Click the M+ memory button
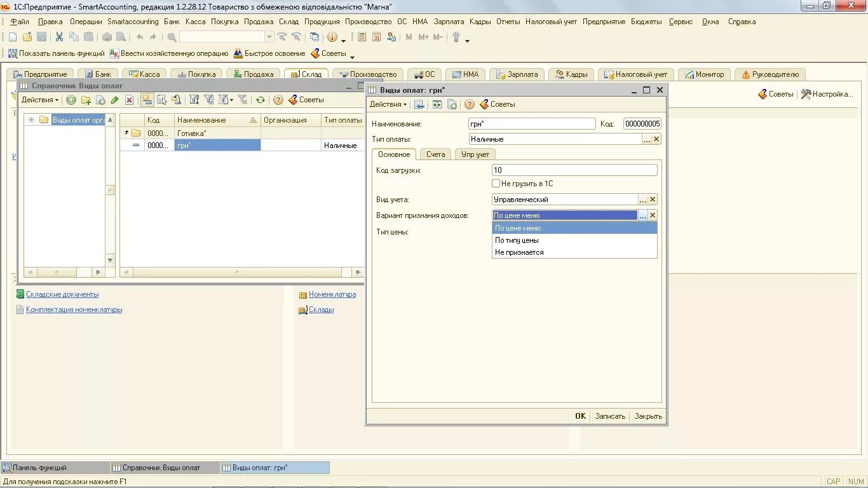This screenshot has height=488, width=868. pos(424,37)
